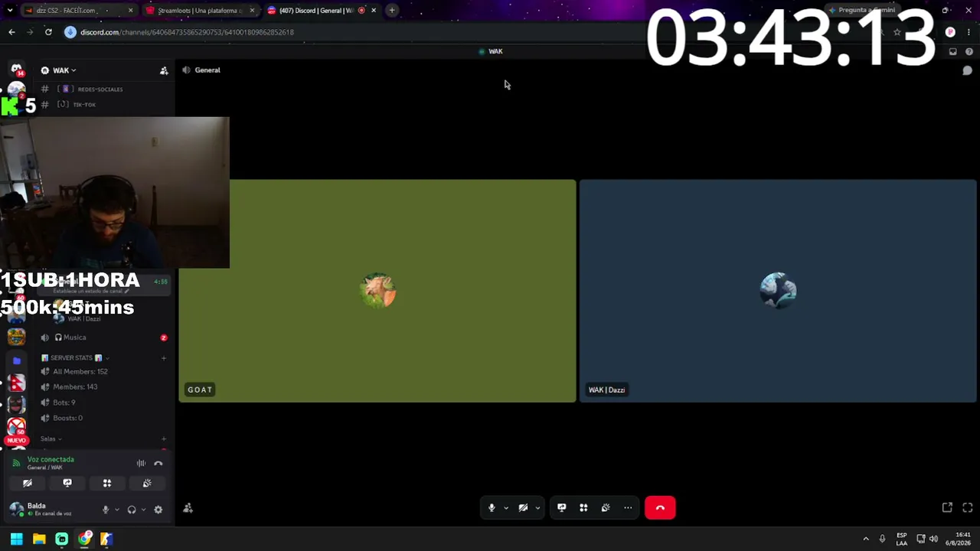Share your screen in the call controls

pyautogui.click(x=562, y=507)
